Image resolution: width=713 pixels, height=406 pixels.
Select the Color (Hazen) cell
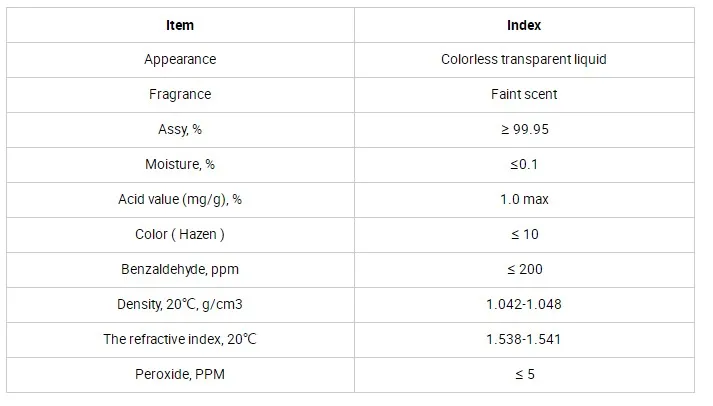click(180, 234)
